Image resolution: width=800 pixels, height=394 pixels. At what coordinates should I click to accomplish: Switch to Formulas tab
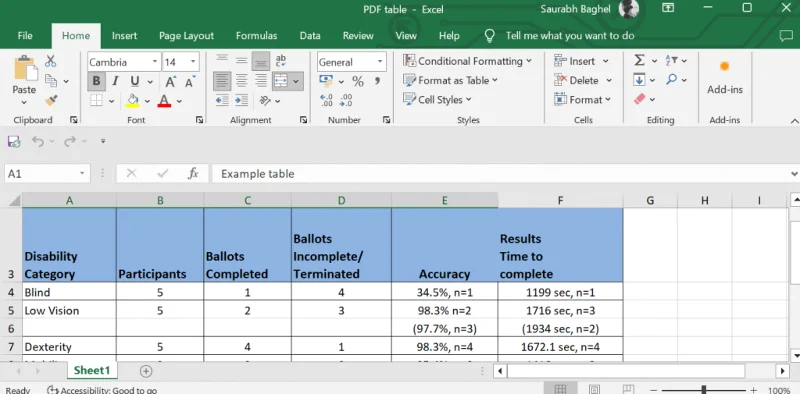(x=257, y=36)
